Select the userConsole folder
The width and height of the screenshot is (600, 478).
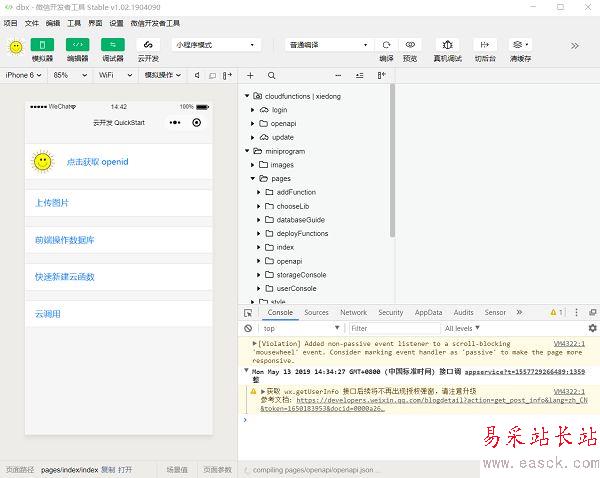[x=296, y=289]
